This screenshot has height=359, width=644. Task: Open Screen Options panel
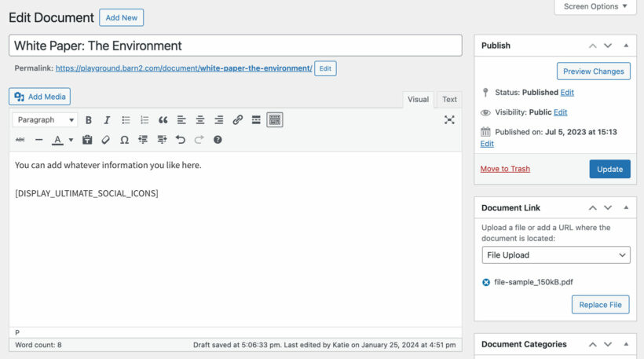(595, 6)
